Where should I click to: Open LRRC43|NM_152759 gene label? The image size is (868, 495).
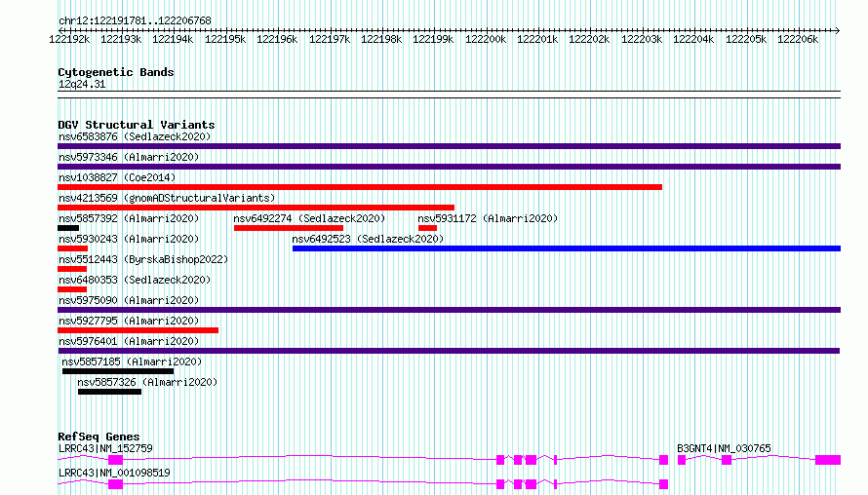[x=105, y=448]
